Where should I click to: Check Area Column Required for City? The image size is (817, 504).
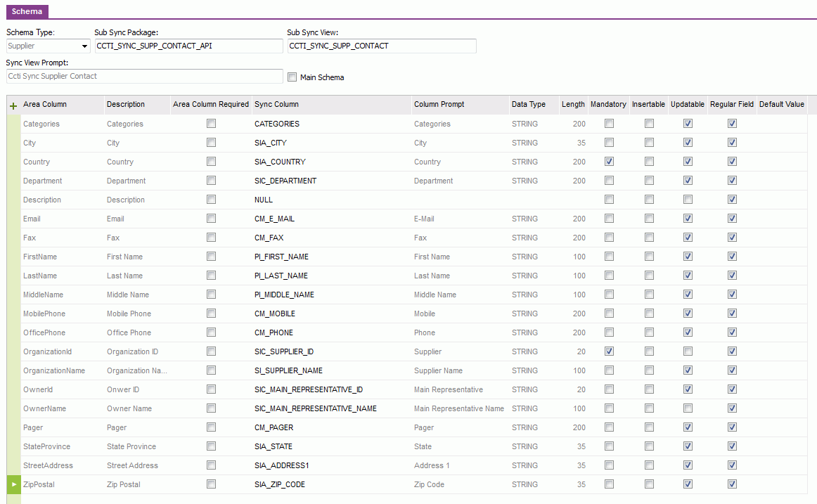click(x=211, y=143)
